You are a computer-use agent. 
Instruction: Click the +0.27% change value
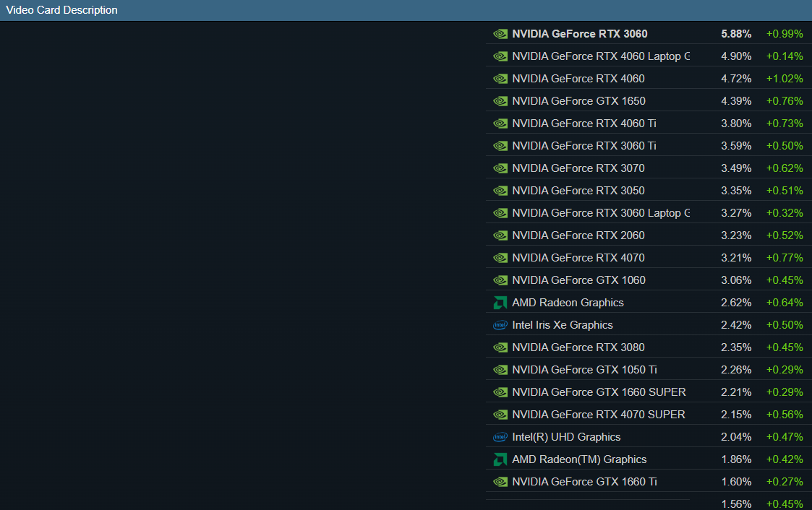tap(785, 482)
